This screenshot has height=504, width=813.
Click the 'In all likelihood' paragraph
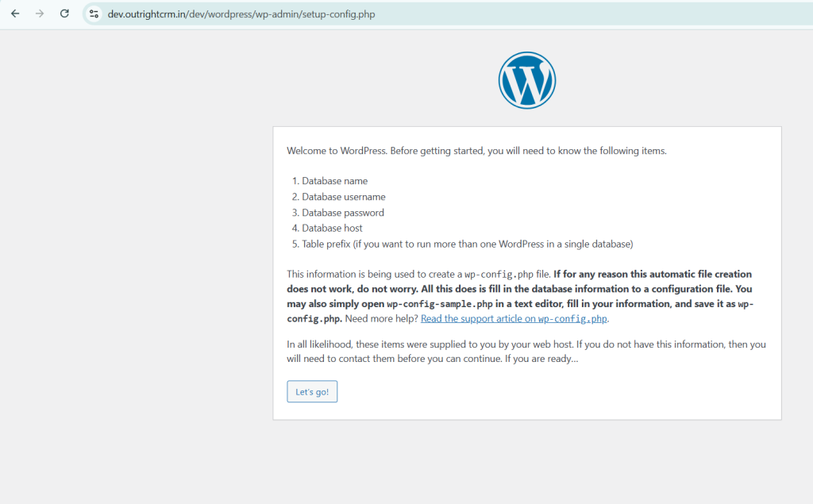[526, 352]
